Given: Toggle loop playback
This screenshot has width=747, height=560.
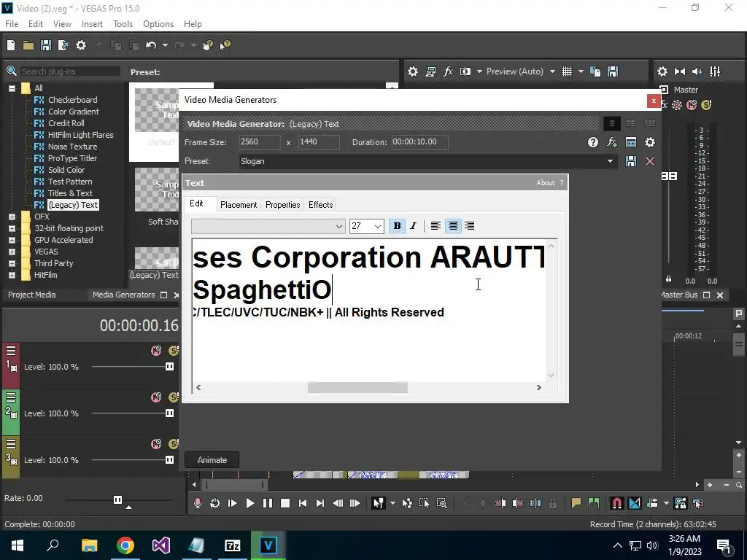Looking at the screenshot, I should coord(214,503).
